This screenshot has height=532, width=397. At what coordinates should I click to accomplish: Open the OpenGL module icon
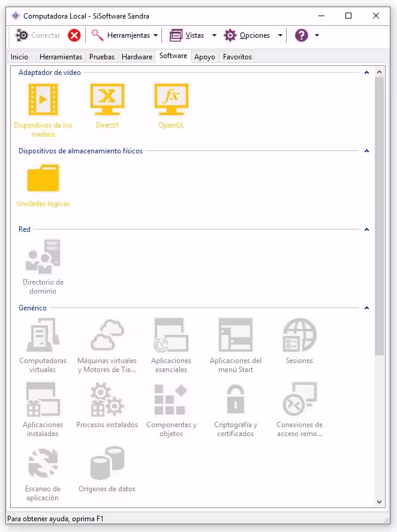(x=172, y=99)
